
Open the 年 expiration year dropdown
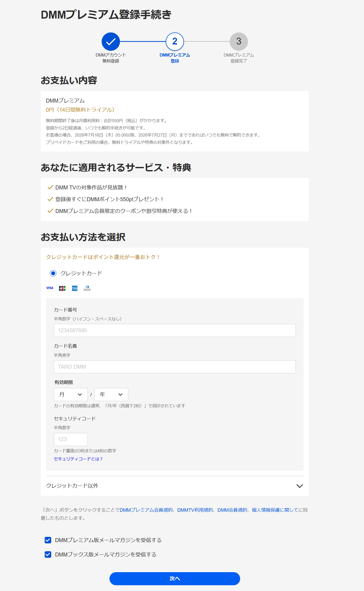pos(111,394)
